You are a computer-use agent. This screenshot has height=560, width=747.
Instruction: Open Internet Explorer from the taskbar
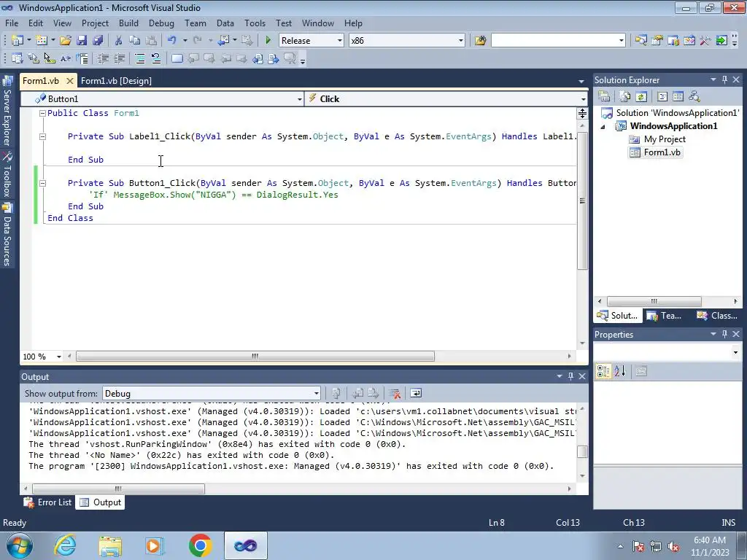65,545
